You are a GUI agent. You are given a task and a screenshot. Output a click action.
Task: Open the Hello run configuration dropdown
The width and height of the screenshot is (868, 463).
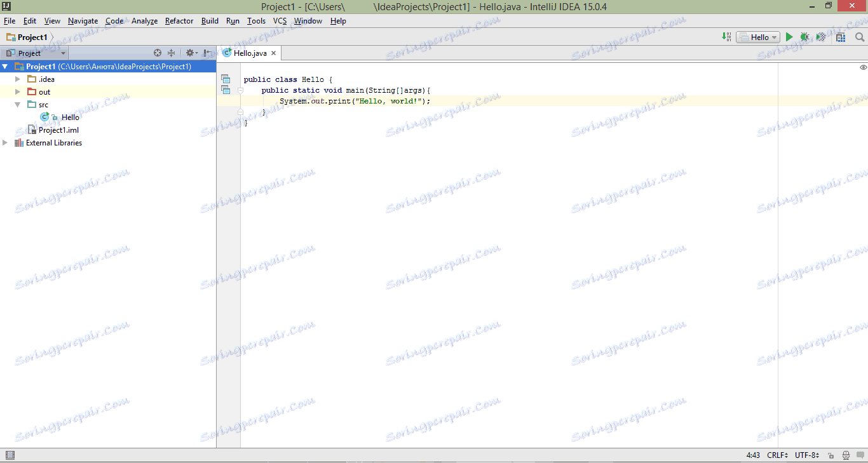pos(758,37)
